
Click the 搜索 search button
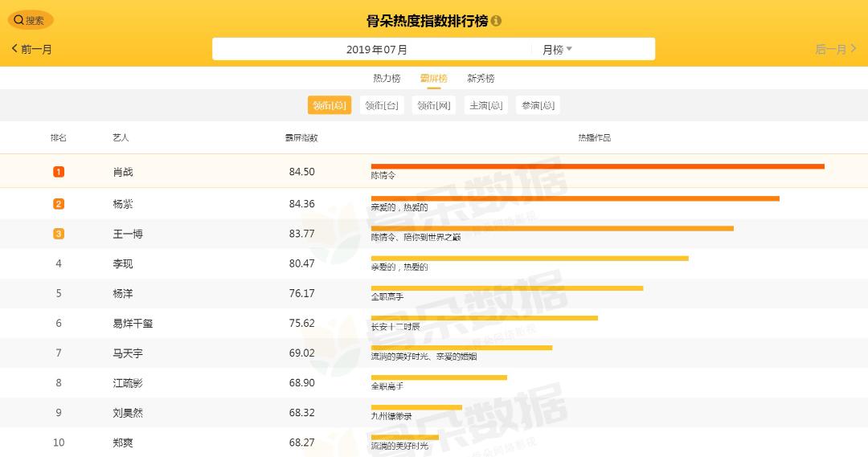(31, 20)
